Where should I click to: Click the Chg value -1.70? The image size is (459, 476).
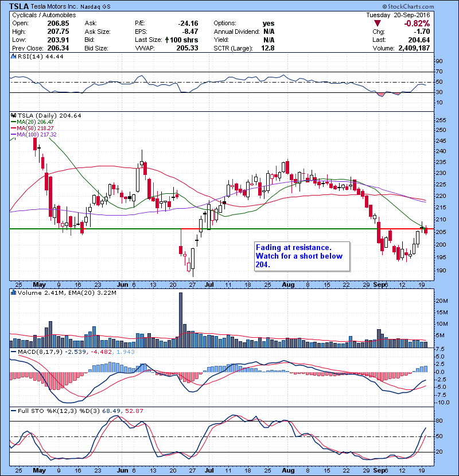click(422, 32)
